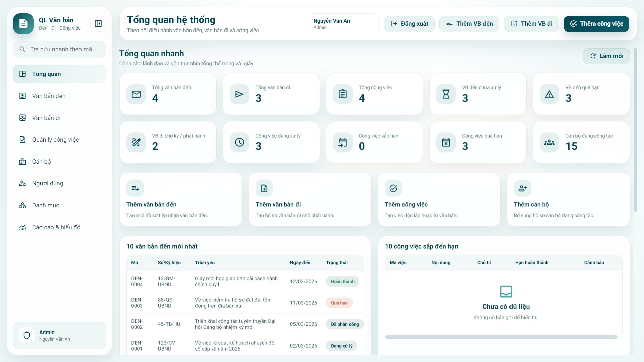644x362 pixels.
Task: Go to Quản lý công việc section
Action: (x=55, y=140)
